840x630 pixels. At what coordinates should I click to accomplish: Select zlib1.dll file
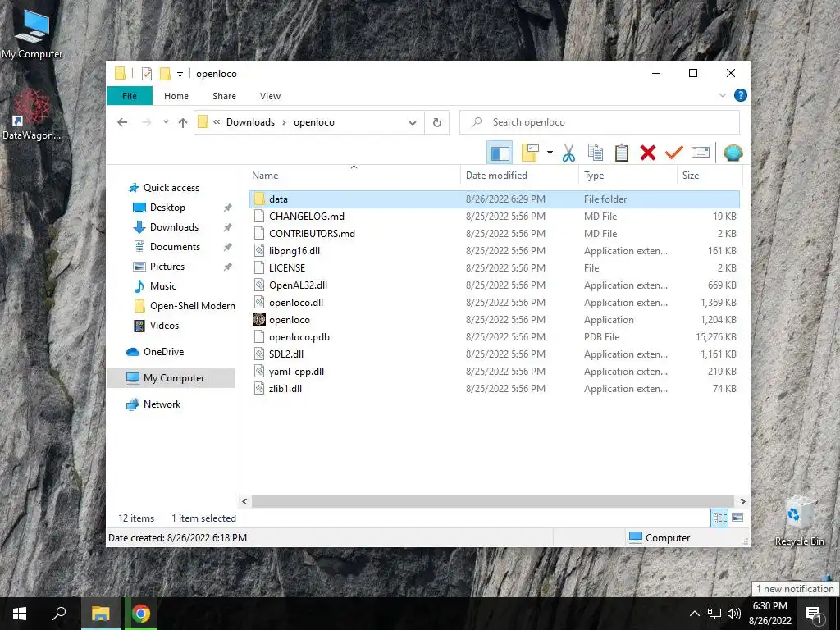(495, 389)
